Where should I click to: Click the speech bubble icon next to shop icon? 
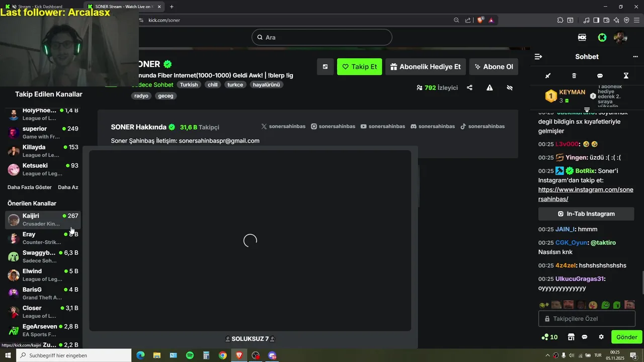[x=585, y=337]
